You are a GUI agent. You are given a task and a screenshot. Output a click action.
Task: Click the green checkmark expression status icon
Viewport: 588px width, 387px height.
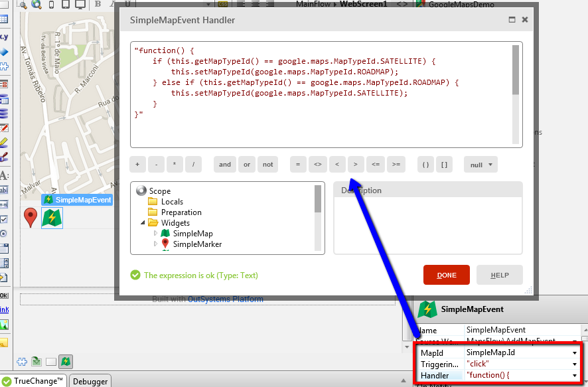click(x=135, y=275)
